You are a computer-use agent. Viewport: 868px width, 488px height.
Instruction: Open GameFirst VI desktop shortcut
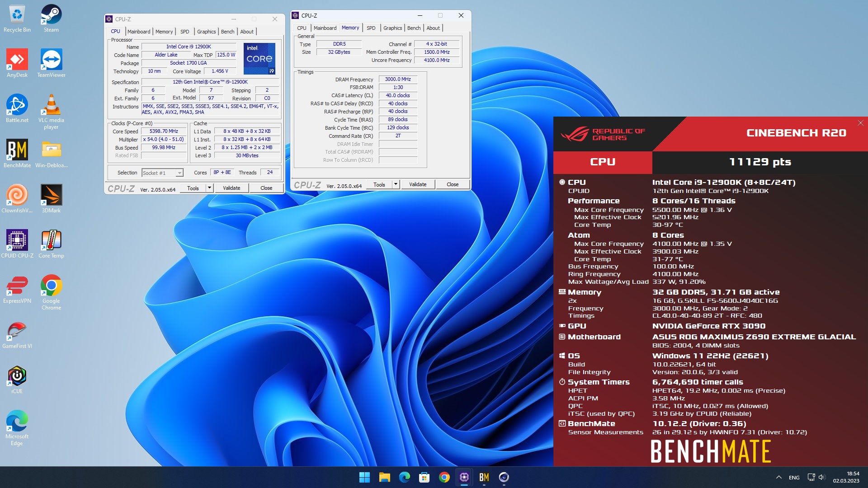coord(17,335)
